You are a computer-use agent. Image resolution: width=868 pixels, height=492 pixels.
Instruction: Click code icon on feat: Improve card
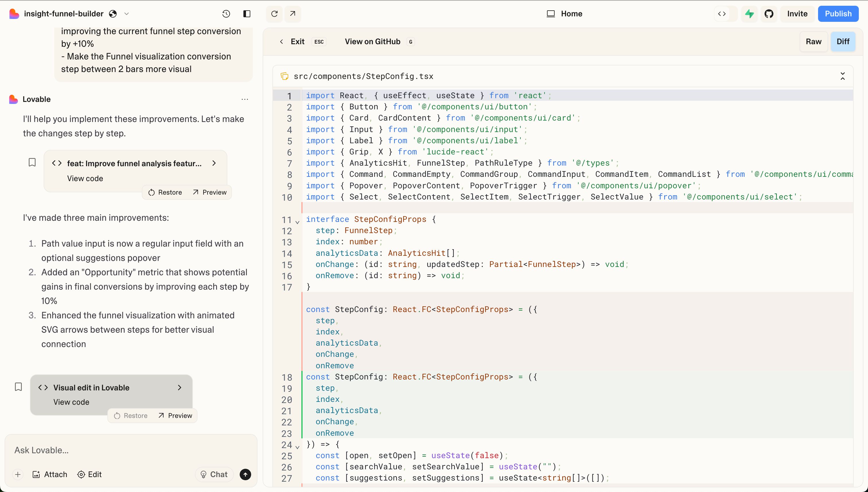pos(57,163)
